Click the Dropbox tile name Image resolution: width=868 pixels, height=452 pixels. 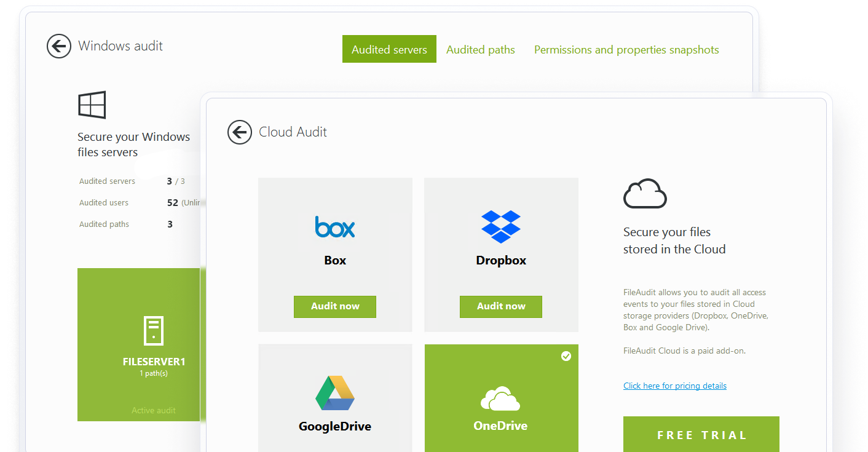tap(501, 260)
